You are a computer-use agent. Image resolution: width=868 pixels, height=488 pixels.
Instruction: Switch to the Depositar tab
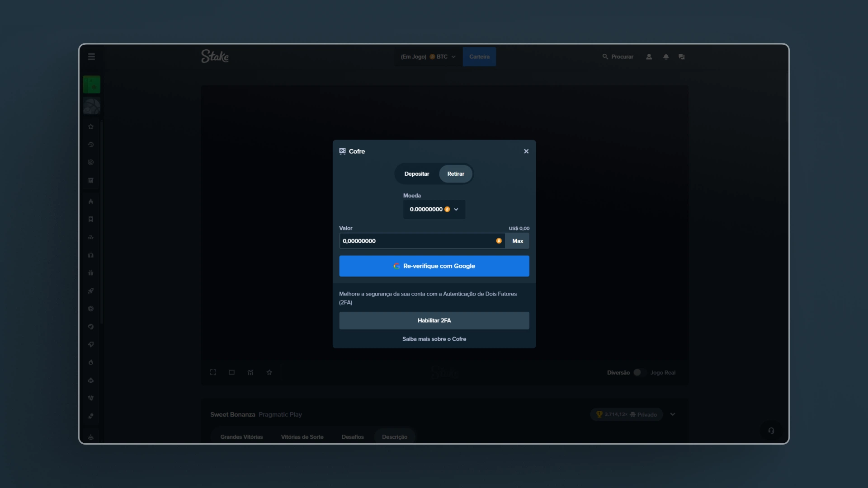(416, 174)
